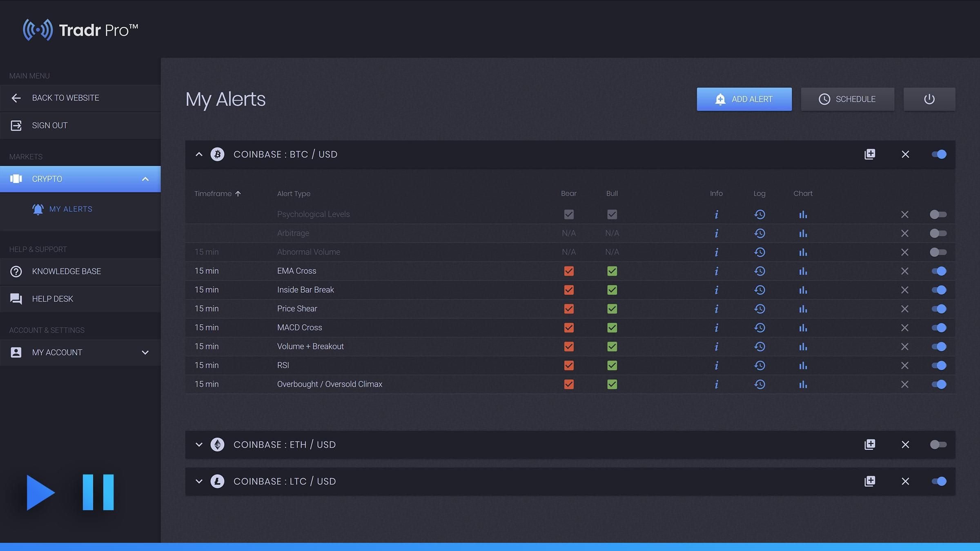Delete the COINBASE : BTC / USD group
Viewport: 980px width, 551px height.
(x=905, y=154)
